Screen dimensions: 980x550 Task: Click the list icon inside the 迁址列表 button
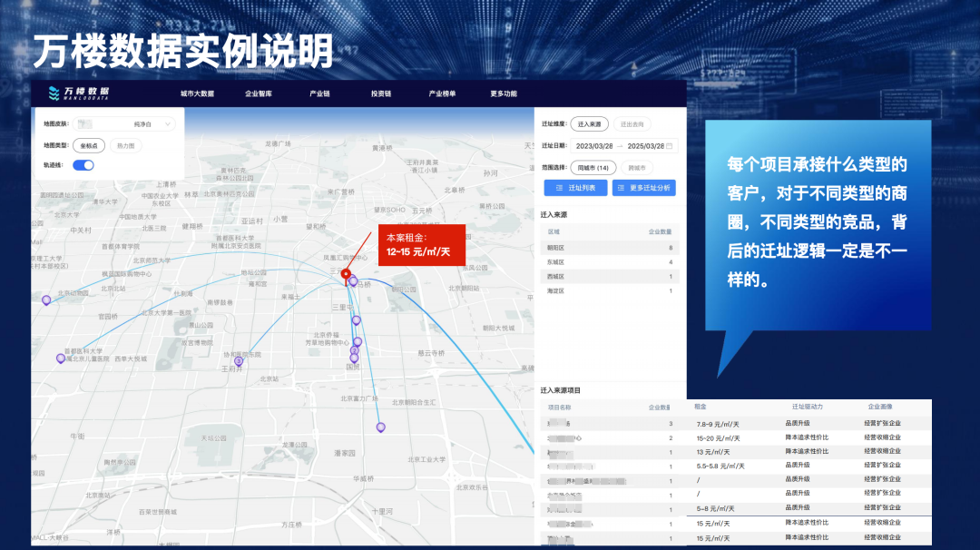click(x=559, y=188)
